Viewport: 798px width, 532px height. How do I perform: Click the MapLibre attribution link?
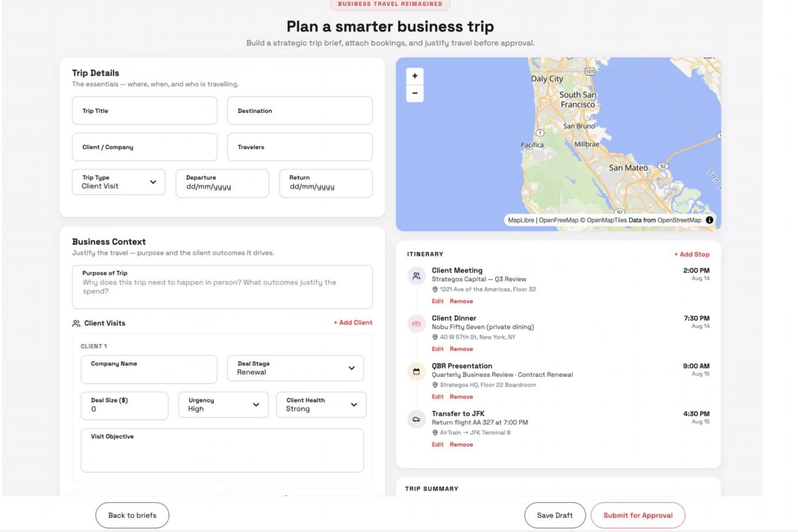(521, 220)
